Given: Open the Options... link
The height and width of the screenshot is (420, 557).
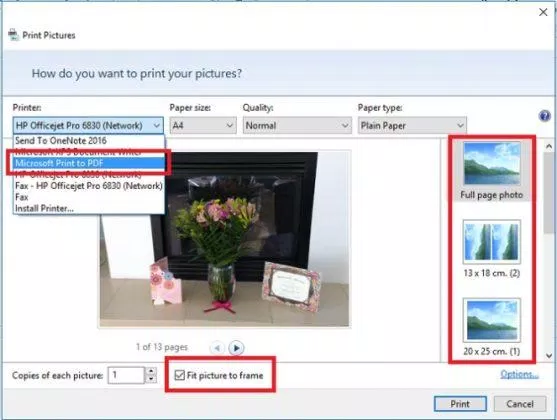Looking at the screenshot, I should point(519,374).
